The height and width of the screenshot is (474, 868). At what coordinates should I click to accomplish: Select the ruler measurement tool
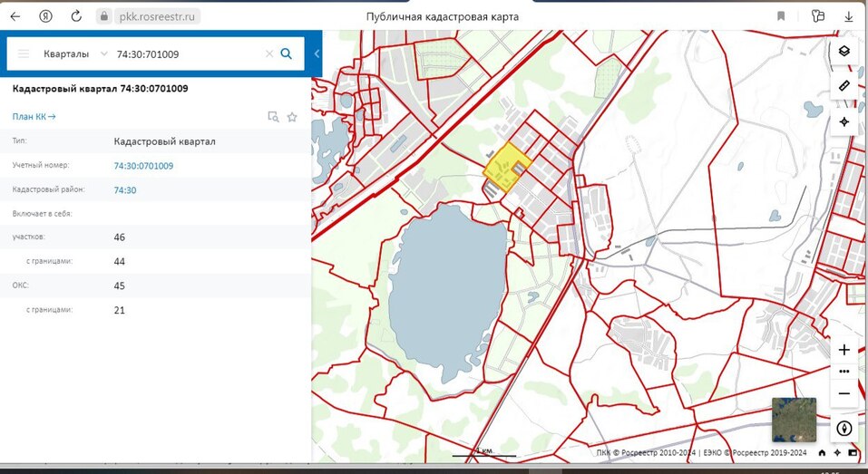[x=844, y=85]
